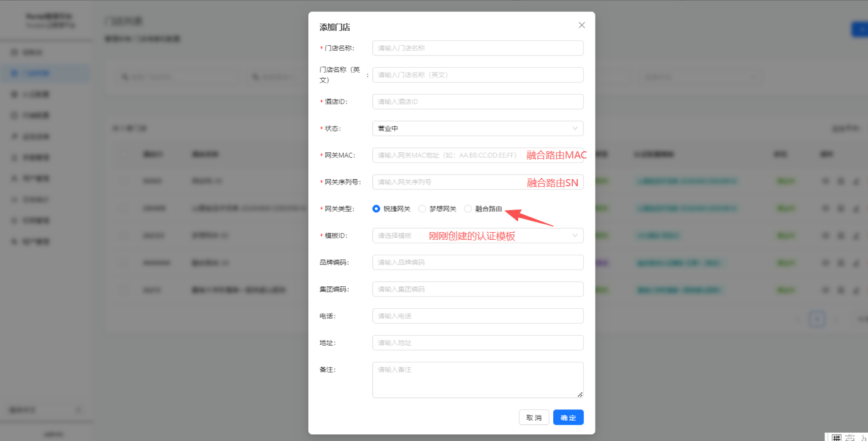The image size is (868, 441).
Task: Click the 集团编码 text field
Action: click(478, 289)
